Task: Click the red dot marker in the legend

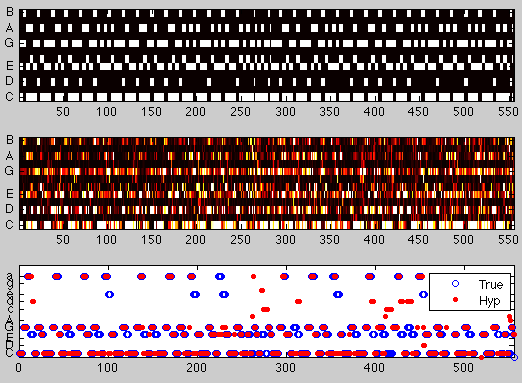Action: [455, 300]
